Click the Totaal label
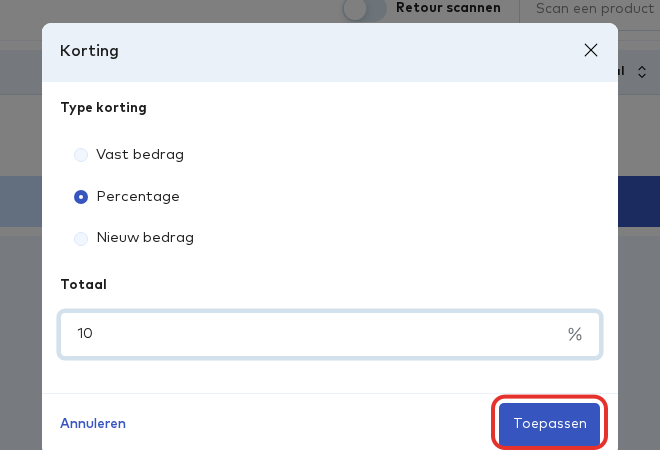The image size is (660, 450). tap(83, 284)
